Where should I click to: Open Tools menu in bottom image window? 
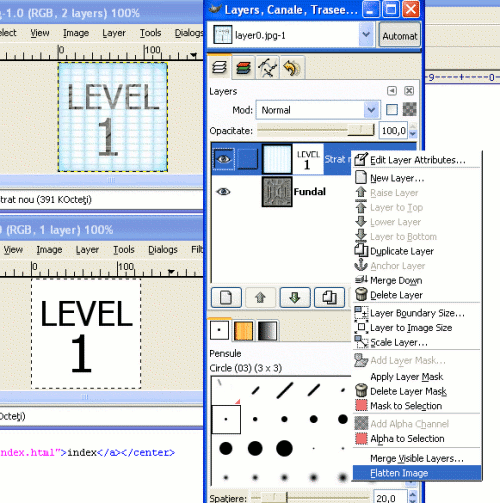point(124,249)
